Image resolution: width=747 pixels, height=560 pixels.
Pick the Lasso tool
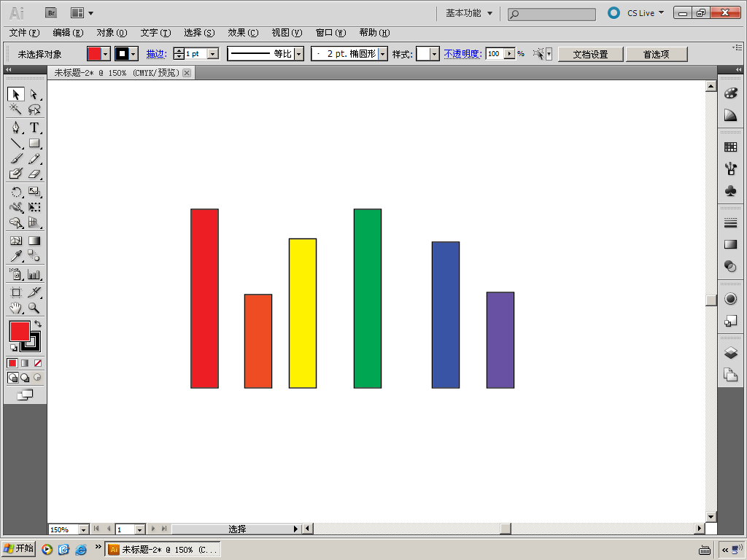tap(34, 109)
